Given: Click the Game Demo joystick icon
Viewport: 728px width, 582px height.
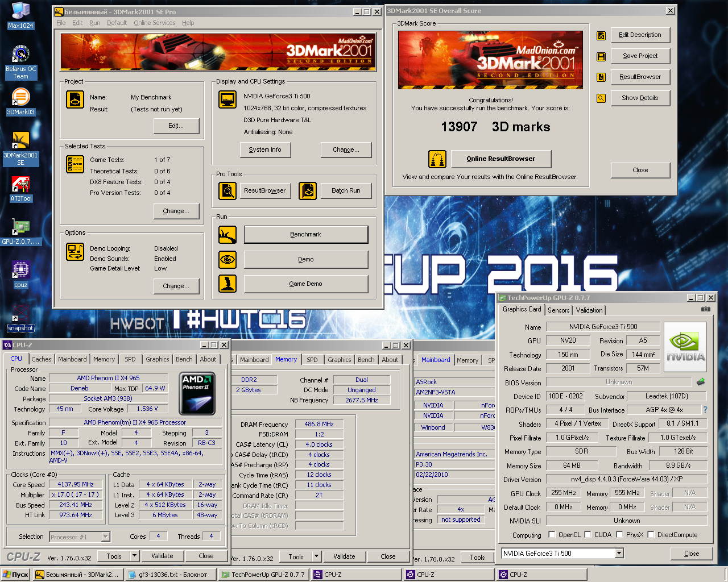Looking at the screenshot, I should tap(227, 283).
